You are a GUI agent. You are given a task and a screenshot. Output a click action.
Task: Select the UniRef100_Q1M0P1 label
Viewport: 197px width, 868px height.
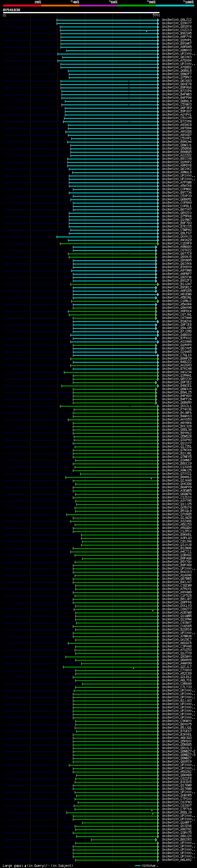pos(177,40)
